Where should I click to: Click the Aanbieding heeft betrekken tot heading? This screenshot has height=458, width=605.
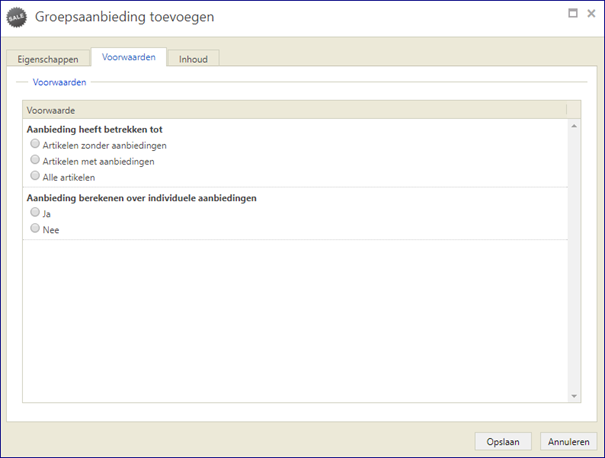coord(95,129)
